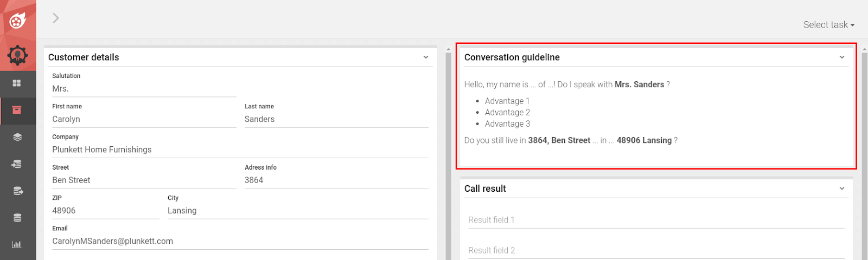Click the Street field Ben Street
The image size is (868, 260).
(144, 180)
